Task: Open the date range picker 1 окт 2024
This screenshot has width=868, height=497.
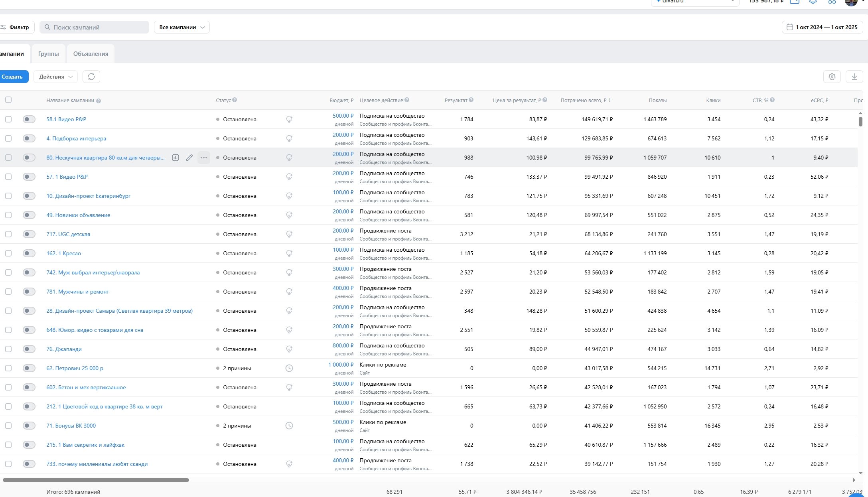Action: point(822,27)
